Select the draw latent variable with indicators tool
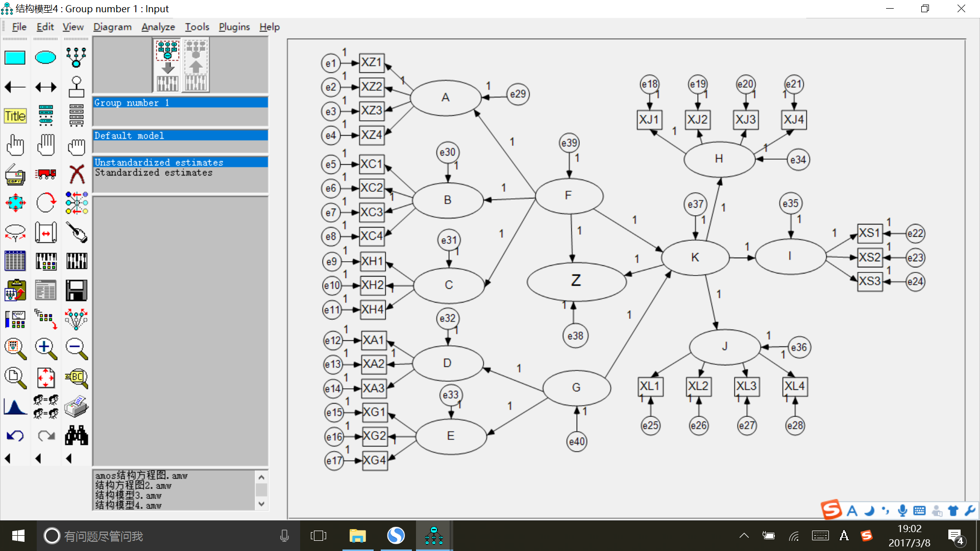The width and height of the screenshot is (980, 551). (x=76, y=58)
